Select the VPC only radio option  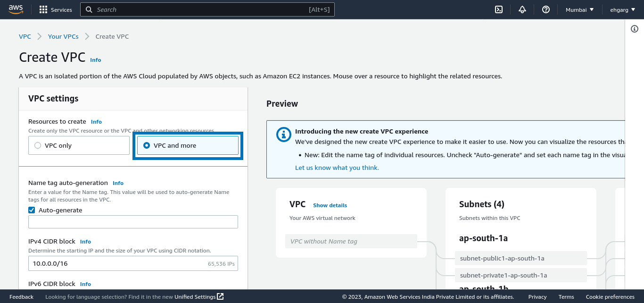click(x=79, y=145)
